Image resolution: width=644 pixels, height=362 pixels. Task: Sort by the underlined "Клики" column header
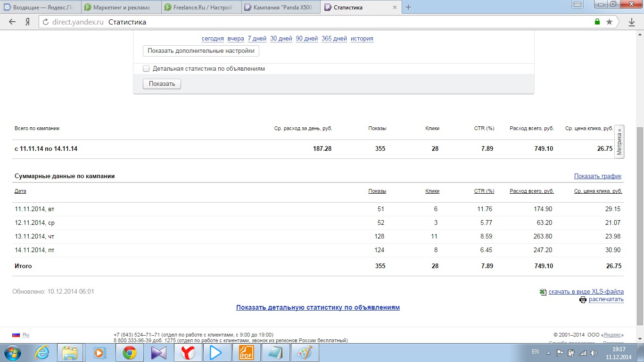click(x=432, y=191)
